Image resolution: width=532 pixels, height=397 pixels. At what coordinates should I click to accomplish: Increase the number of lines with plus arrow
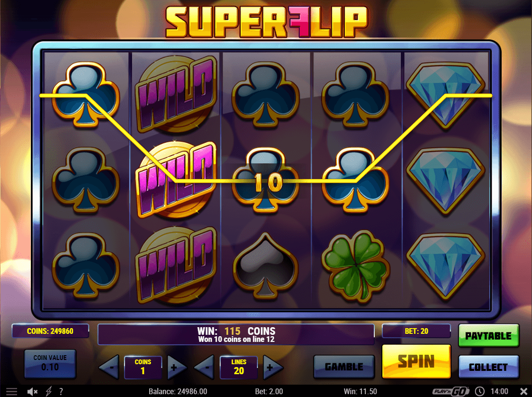tap(273, 367)
